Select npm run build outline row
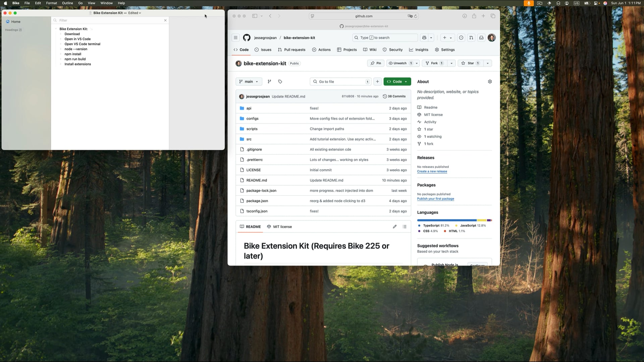Screen dimensions: 644x362 pos(75,59)
